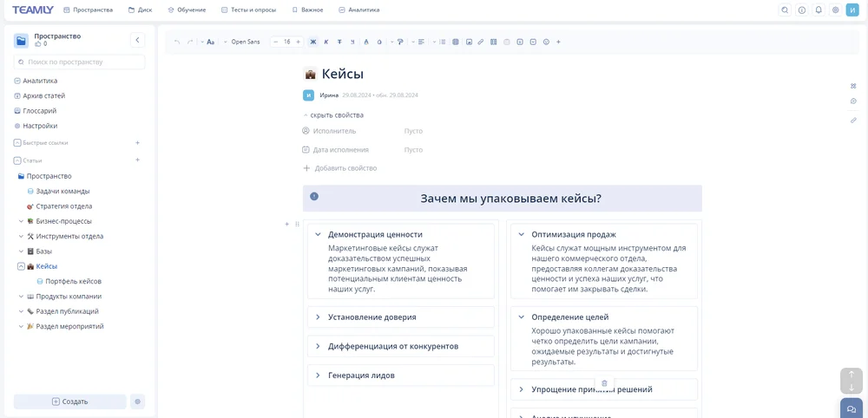Click the search field Поиск по пространству

coord(79,62)
